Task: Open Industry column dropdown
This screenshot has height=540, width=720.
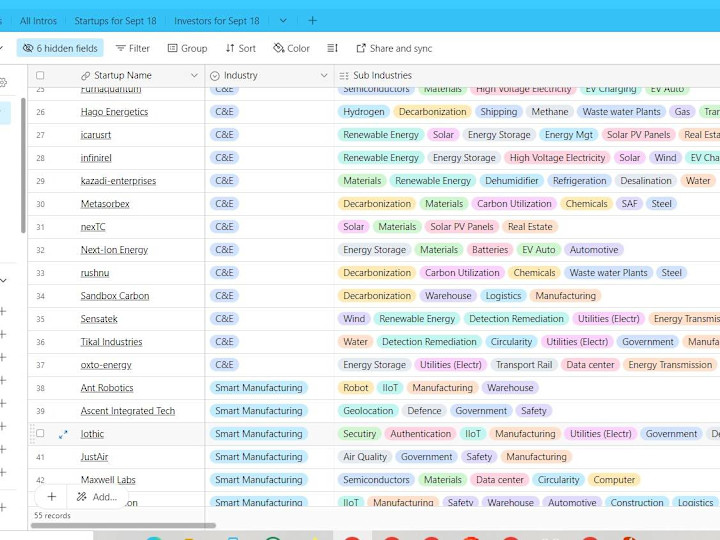Action: tap(324, 75)
